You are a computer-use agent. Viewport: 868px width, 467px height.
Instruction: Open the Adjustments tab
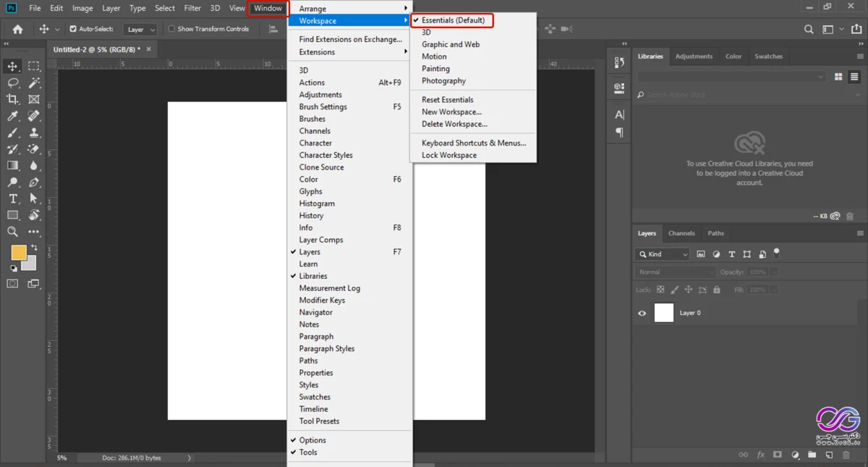[x=694, y=56]
